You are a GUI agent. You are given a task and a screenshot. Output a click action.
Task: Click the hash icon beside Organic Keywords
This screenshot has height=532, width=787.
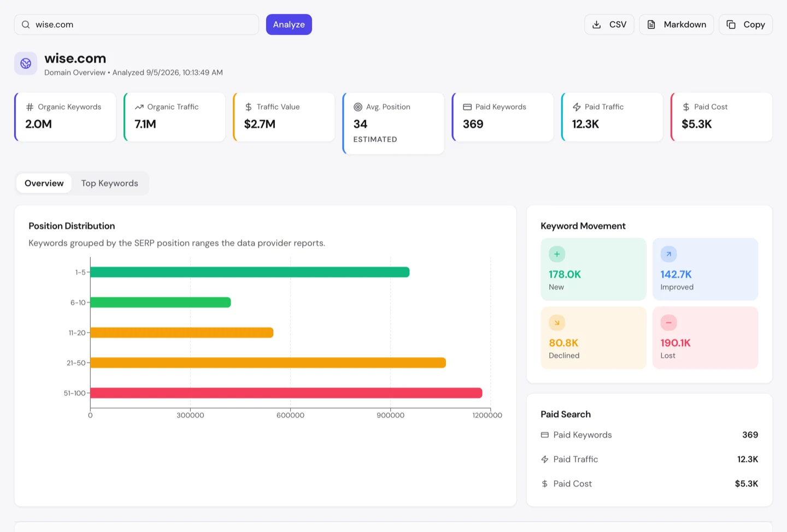coord(30,107)
